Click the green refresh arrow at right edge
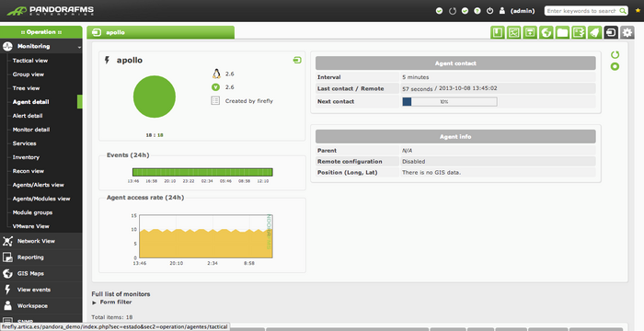 [x=615, y=54]
